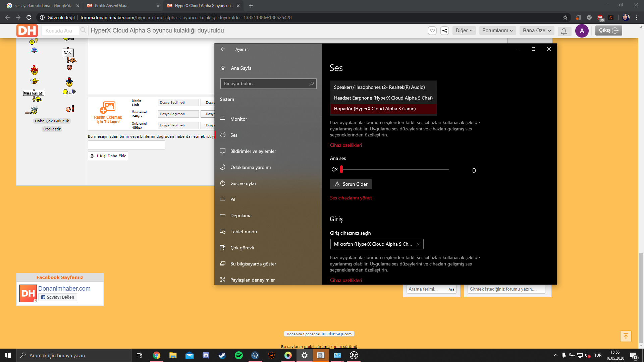This screenshot has height=362, width=644.
Task: Open Windows Task View
Action: coord(140,355)
